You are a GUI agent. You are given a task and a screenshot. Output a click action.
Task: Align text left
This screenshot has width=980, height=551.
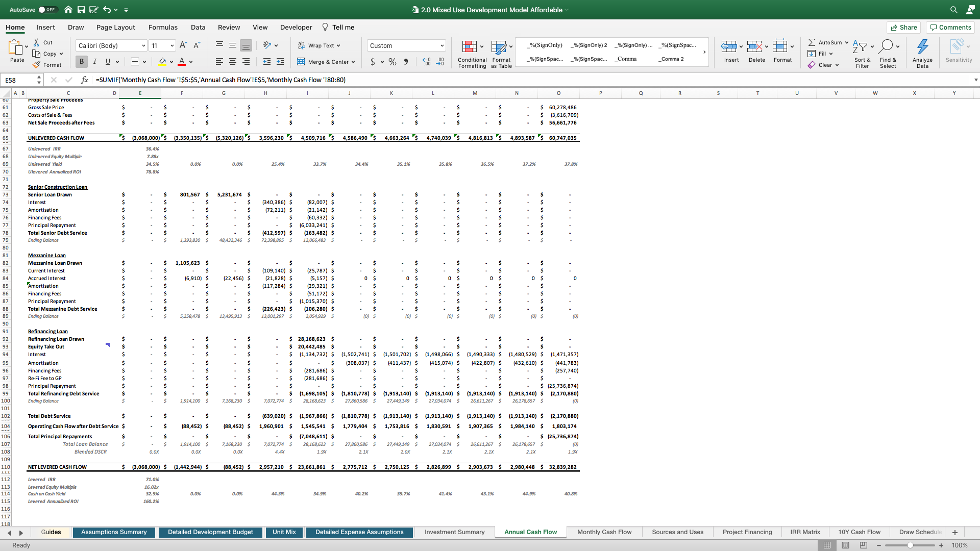219,62
